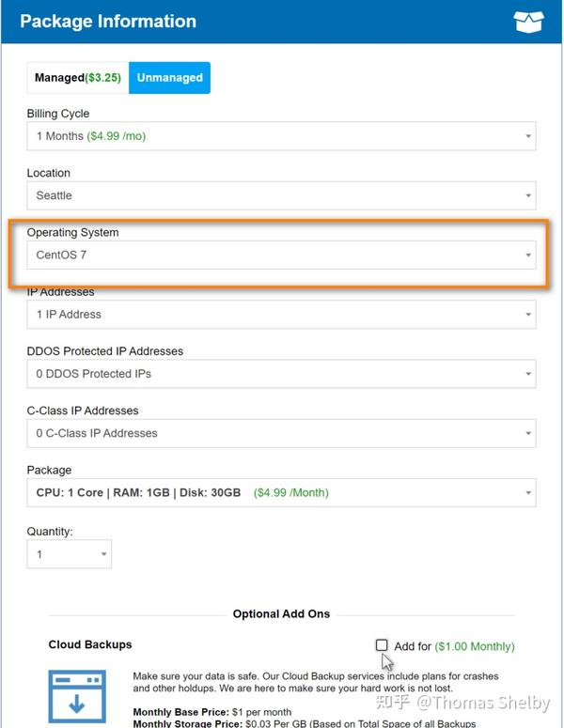
Task: Click the Operating System dropdown arrow
Action: coord(528,256)
